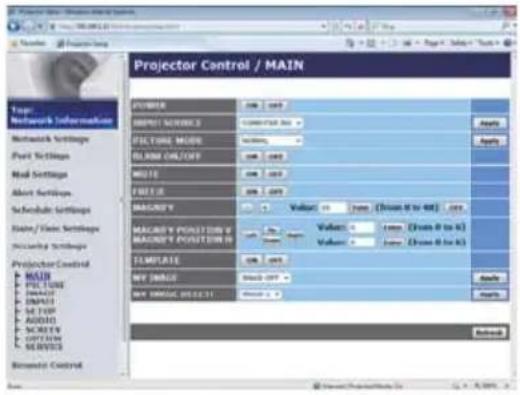The image size is (520, 395).
Task: Move magnify position Up
Action: [272, 230]
